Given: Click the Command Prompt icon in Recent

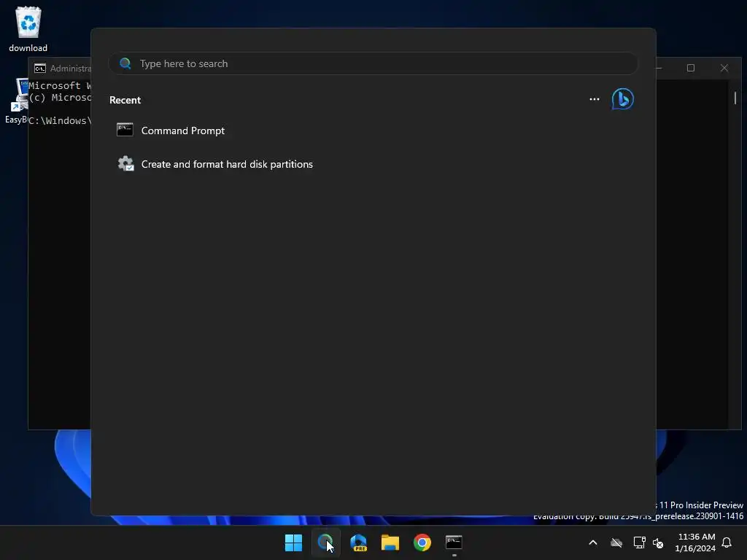Looking at the screenshot, I should pos(125,130).
